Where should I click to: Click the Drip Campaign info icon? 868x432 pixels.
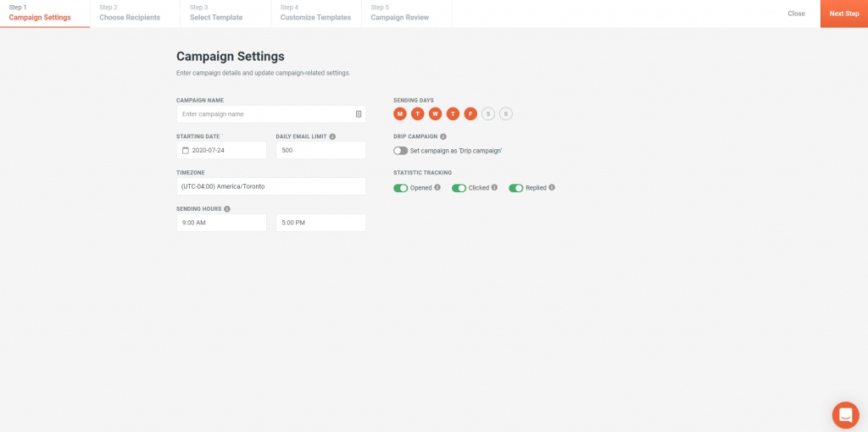(442, 136)
